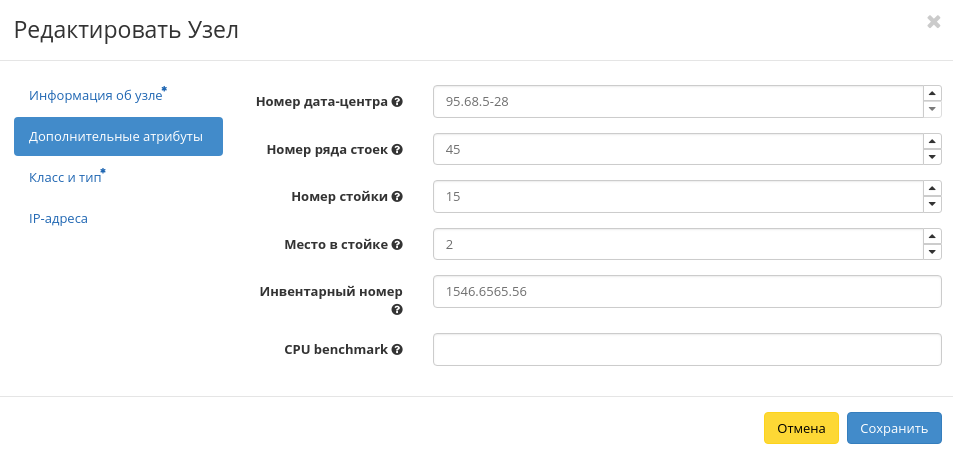Screen dimensions: 953x456
Task: Click help icon next to Номер стойки
Action: coord(397,197)
